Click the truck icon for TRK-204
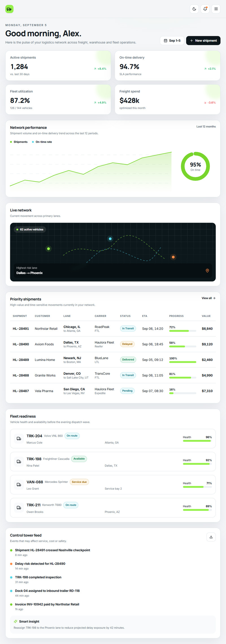This screenshot has width=226, height=644. click(x=19, y=439)
